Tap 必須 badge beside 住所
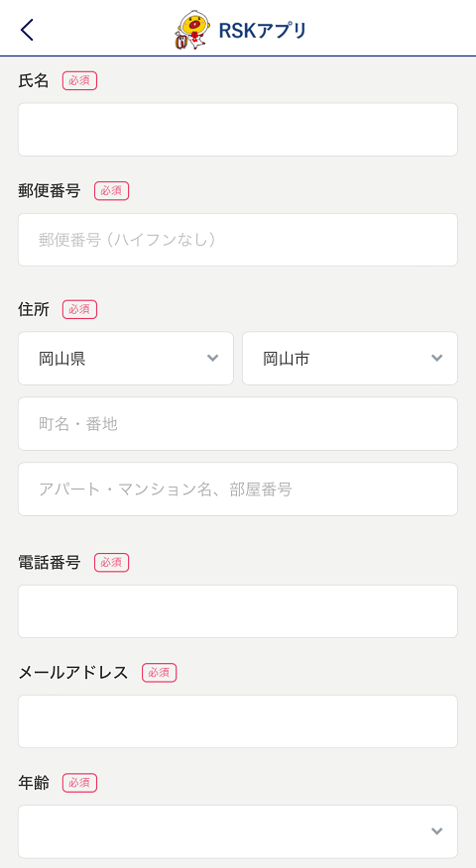The image size is (476, 868). 79,309
